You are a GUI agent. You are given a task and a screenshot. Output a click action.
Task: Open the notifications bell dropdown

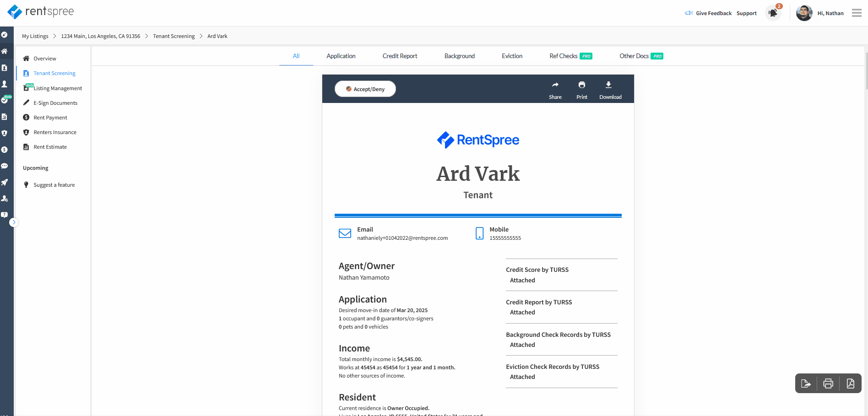click(773, 12)
